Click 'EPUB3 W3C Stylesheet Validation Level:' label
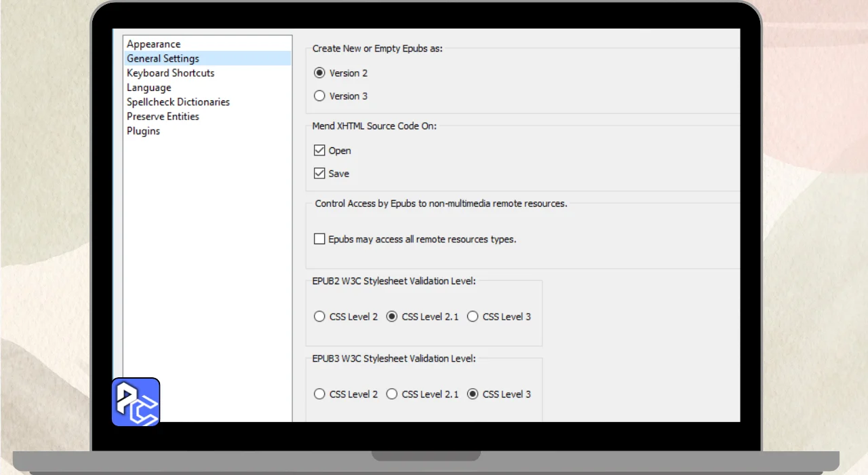This screenshot has height=475, width=868. click(x=394, y=358)
